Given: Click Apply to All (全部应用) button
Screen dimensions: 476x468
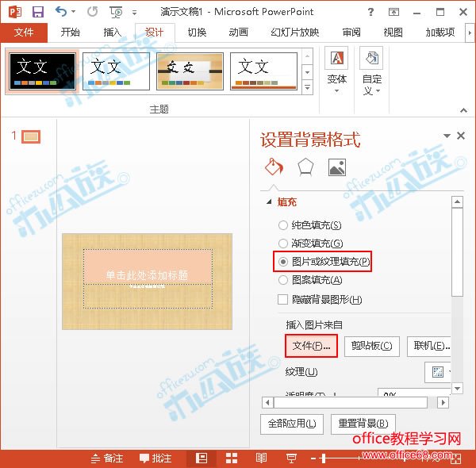Looking at the screenshot, I should coord(292,424).
